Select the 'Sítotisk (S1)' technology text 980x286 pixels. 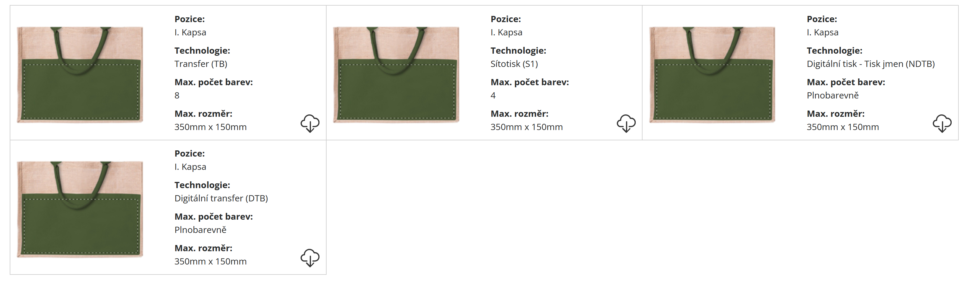(514, 64)
